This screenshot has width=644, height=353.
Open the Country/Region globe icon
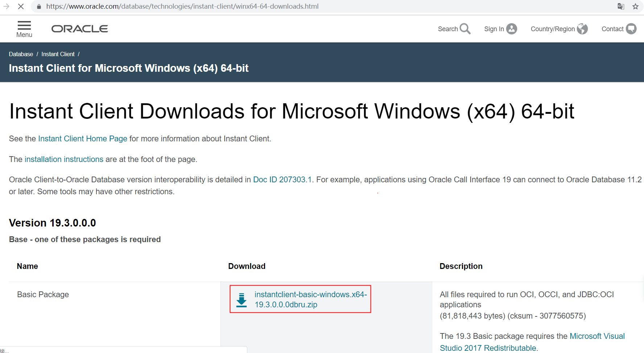[582, 29]
